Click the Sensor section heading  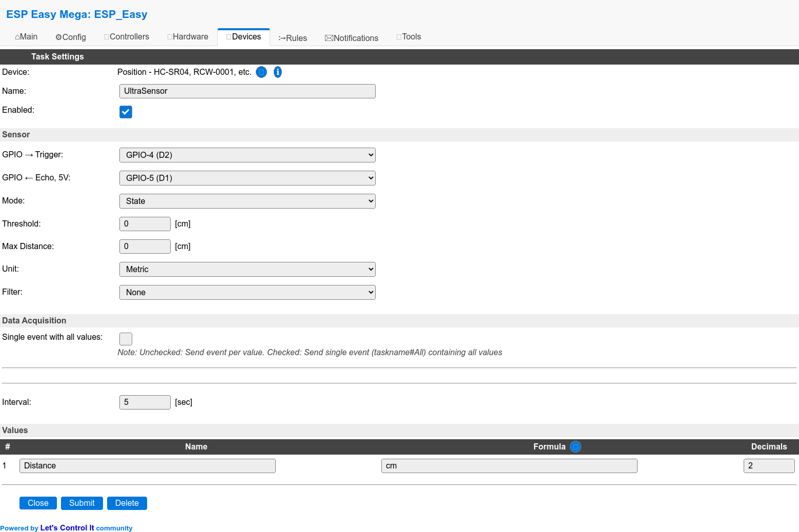tap(16, 135)
